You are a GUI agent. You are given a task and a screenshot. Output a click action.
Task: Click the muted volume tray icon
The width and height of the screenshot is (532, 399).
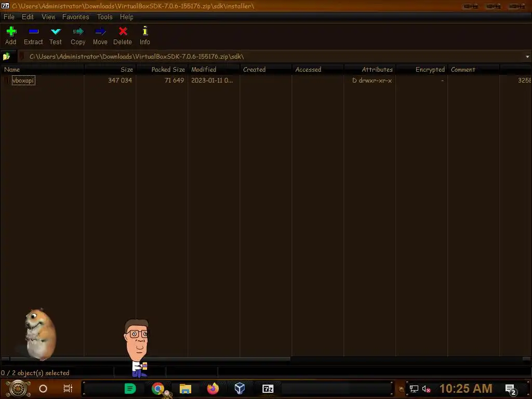coord(426,389)
